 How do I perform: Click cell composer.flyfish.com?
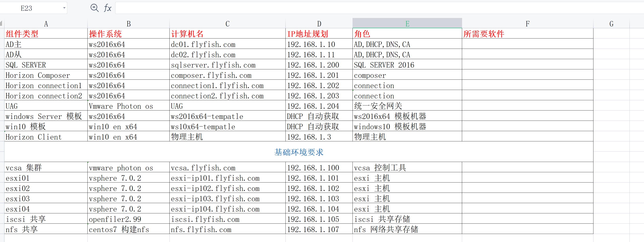coord(227,75)
